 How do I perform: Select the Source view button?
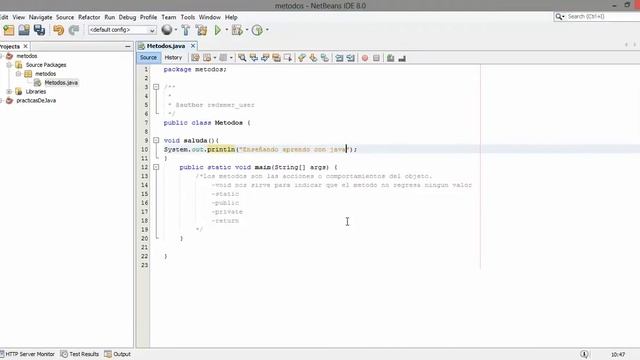[148, 58]
